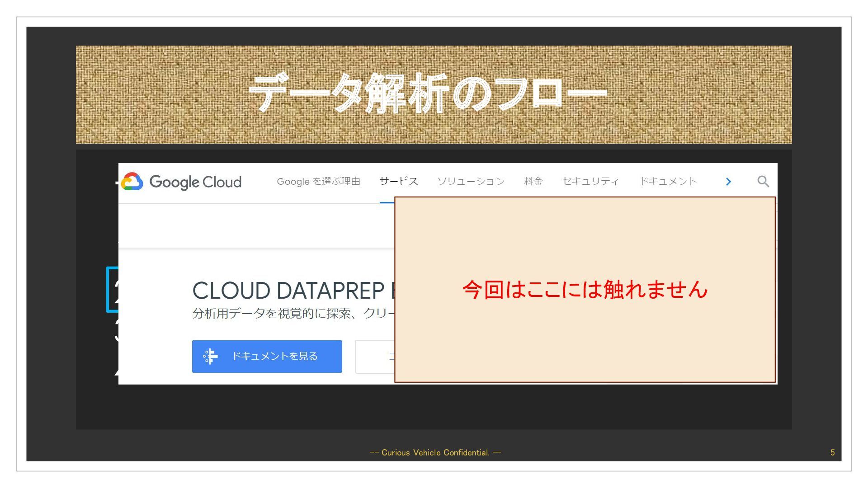Click the Curious Vehicle Confidential footer
This screenshot has width=868, height=488.
point(435,452)
